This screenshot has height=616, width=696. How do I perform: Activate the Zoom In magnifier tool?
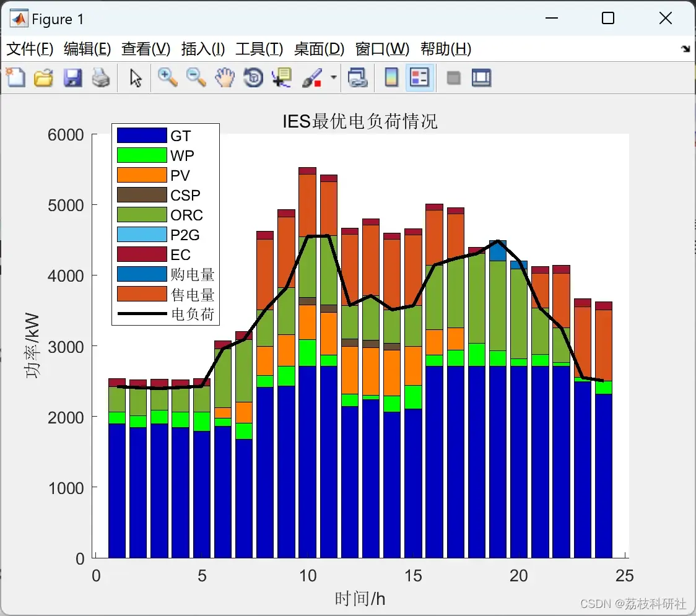(168, 77)
